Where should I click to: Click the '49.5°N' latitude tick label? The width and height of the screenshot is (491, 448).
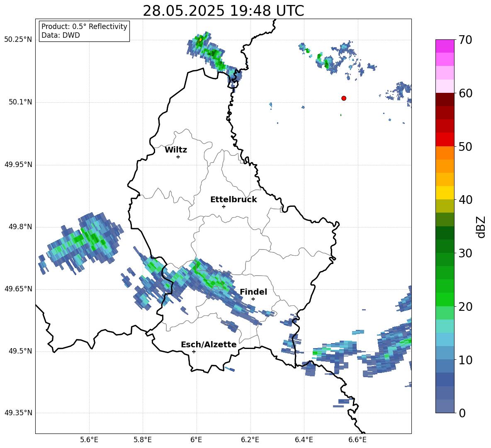[20, 351]
